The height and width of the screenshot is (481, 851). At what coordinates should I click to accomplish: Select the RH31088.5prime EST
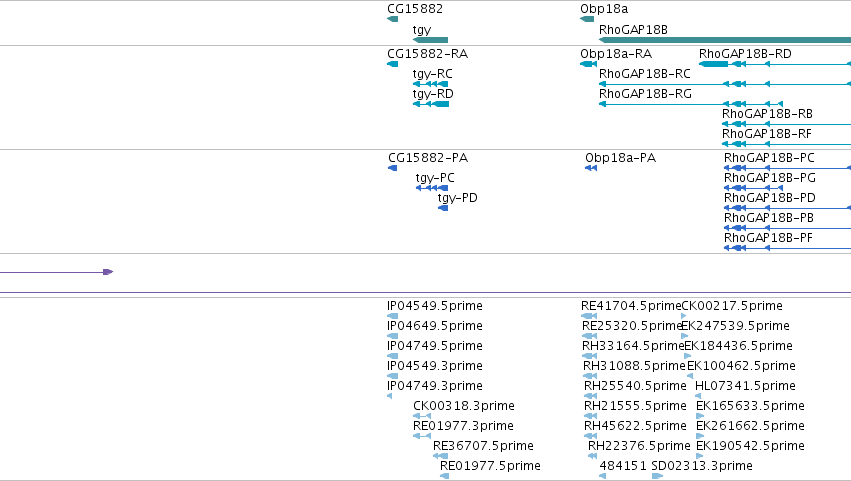[590, 376]
